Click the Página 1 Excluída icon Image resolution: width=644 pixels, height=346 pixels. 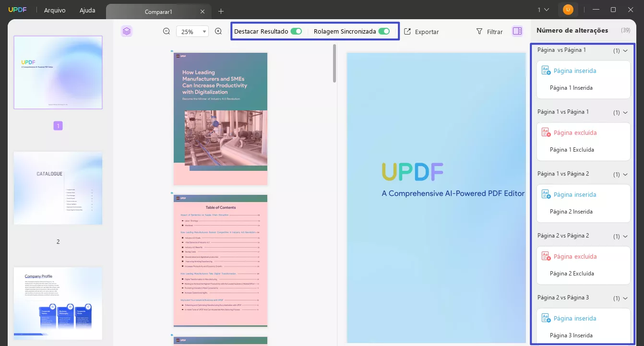point(546,132)
